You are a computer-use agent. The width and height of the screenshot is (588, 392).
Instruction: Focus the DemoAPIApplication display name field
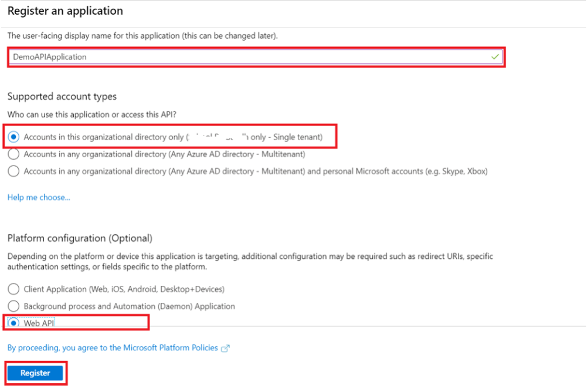256,57
